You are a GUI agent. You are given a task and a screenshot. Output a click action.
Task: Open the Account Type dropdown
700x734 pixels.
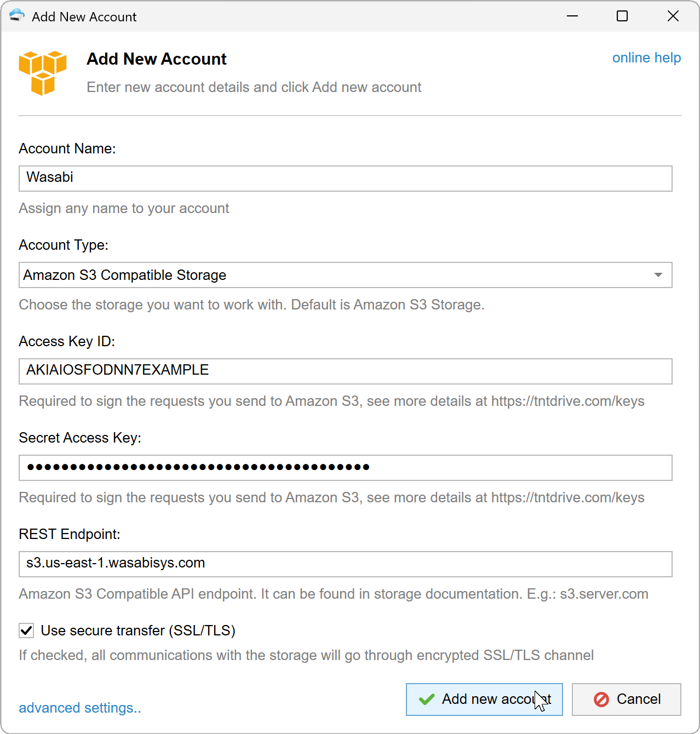pyautogui.click(x=346, y=275)
